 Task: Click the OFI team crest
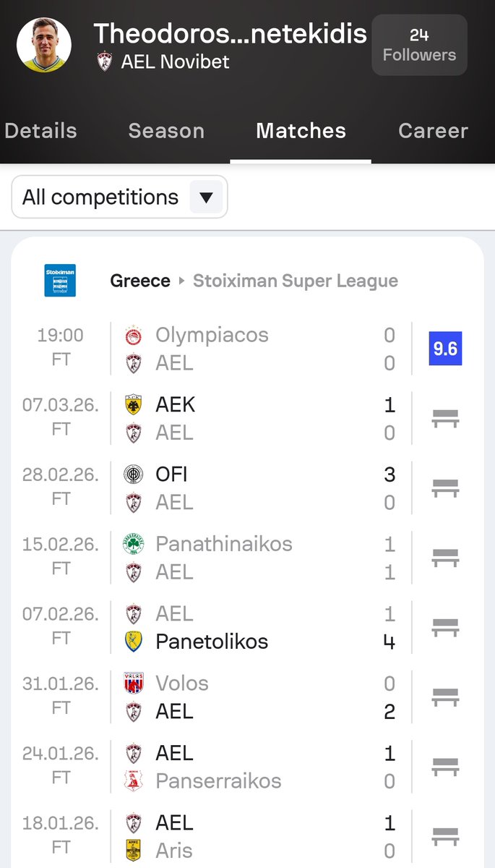click(x=134, y=475)
